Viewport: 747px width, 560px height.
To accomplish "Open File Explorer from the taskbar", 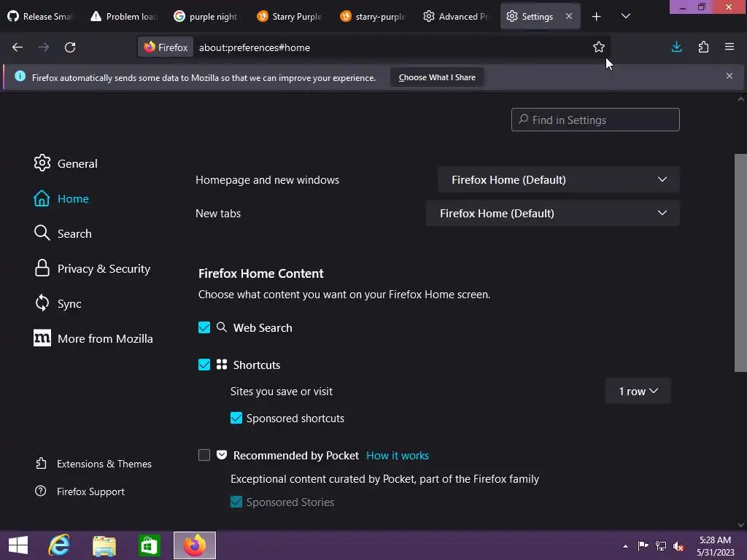I will point(104,545).
